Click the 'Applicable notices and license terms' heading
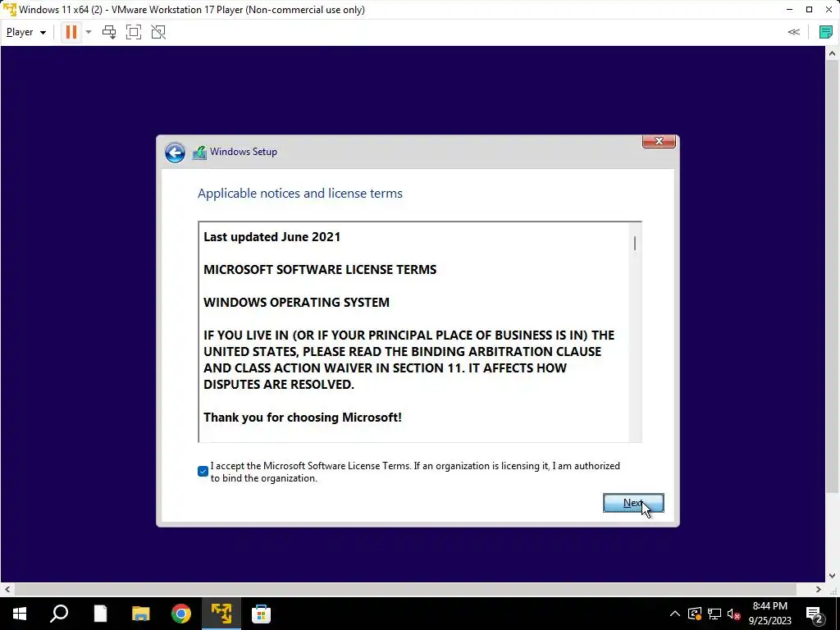The width and height of the screenshot is (840, 630). coord(300,194)
